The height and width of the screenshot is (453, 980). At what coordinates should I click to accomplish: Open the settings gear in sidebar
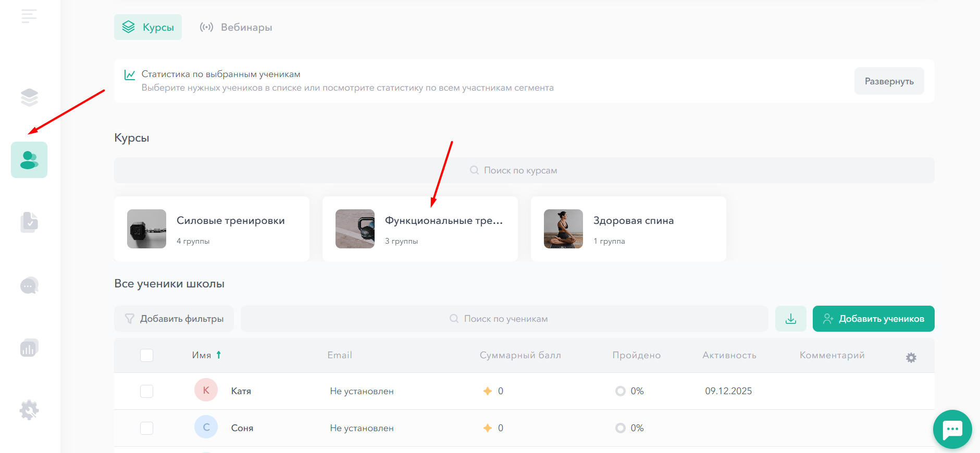29,410
